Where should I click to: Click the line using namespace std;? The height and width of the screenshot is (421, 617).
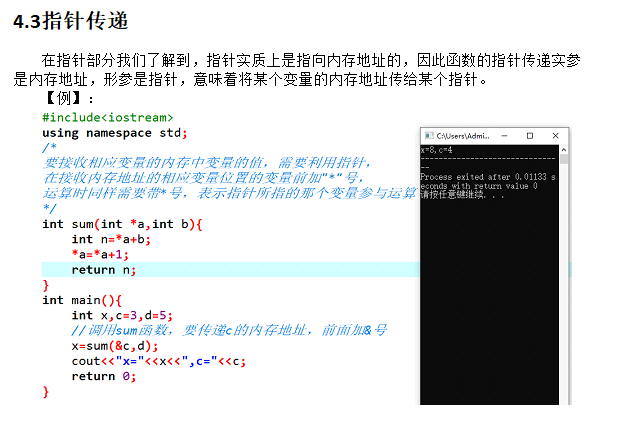click(115, 133)
